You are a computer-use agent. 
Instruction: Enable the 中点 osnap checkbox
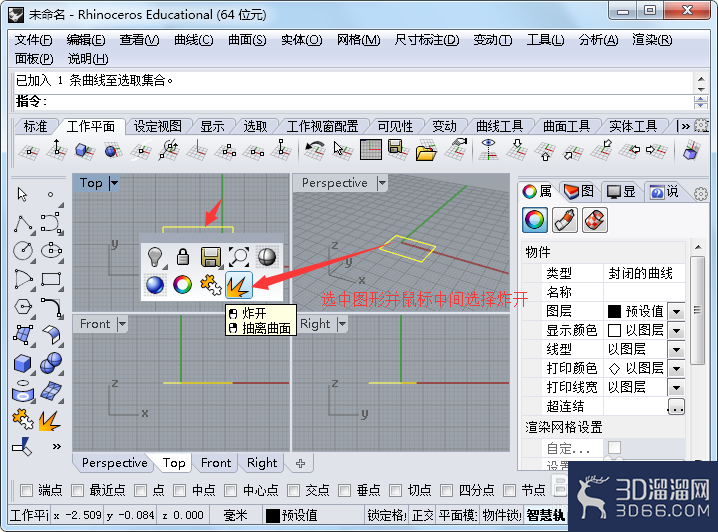pos(180,490)
